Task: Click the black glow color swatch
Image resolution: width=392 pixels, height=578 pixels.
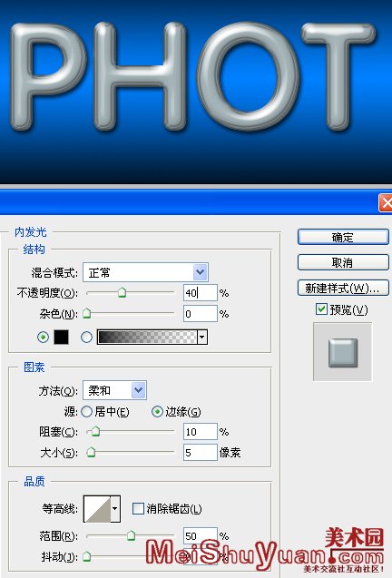Action: pyautogui.click(x=61, y=337)
